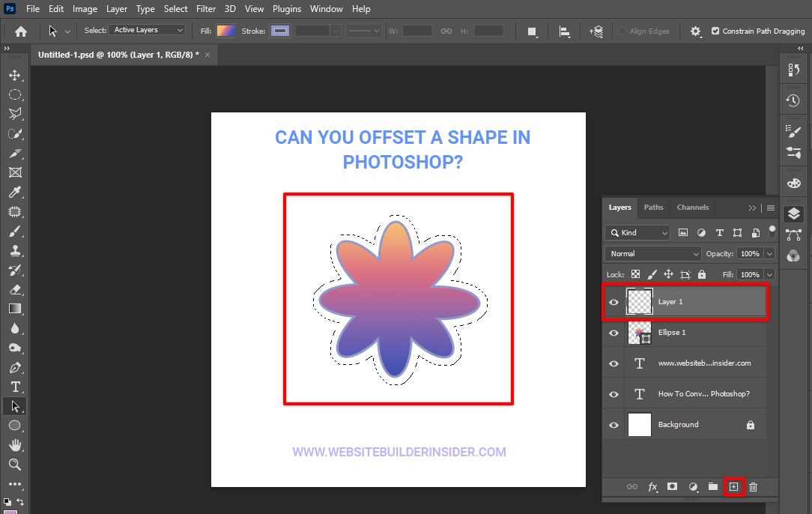Click the Fill gradient swatch
Image resolution: width=812 pixels, height=514 pixels.
226,31
